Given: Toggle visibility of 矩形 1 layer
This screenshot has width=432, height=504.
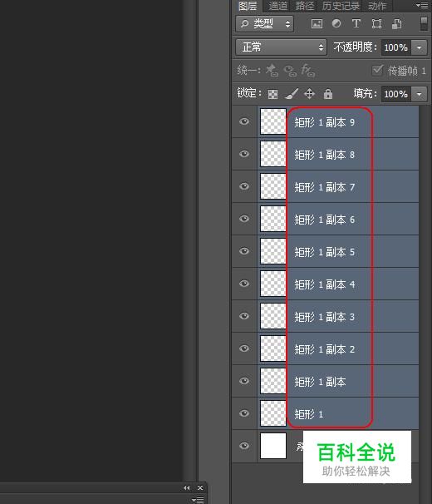Looking at the screenshot, I should (x=244, y=413).
